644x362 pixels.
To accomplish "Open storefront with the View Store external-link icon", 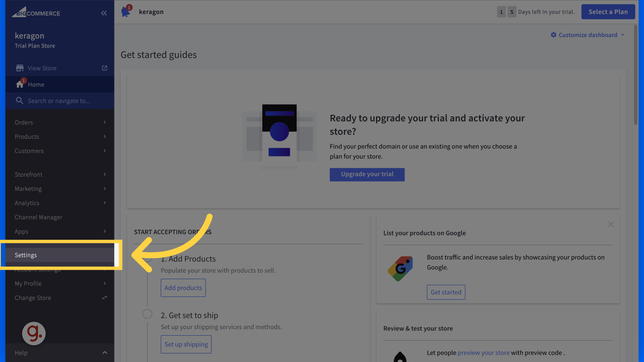I will pos(104,68).
